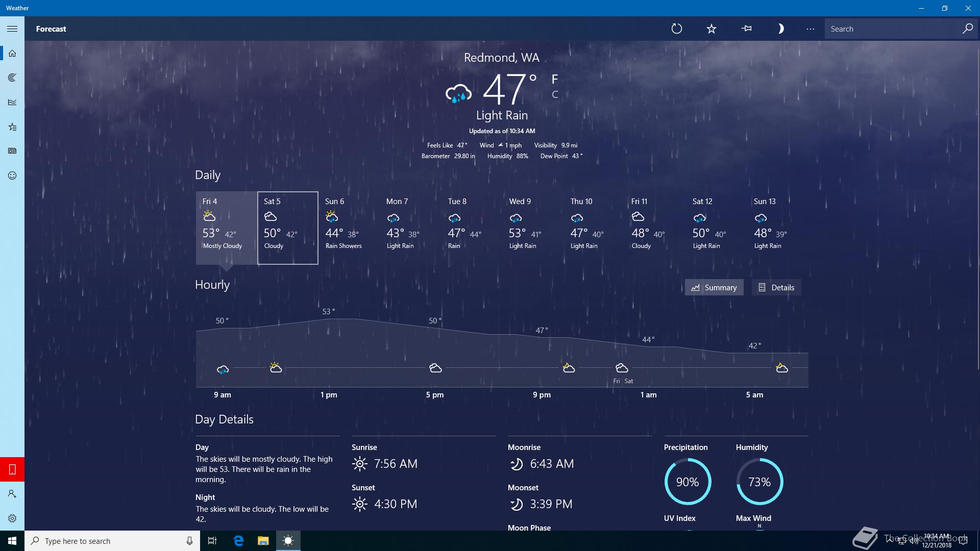Open Settings gear in sidebar
The image size is (980, 551).
click(x=12, y=518)
